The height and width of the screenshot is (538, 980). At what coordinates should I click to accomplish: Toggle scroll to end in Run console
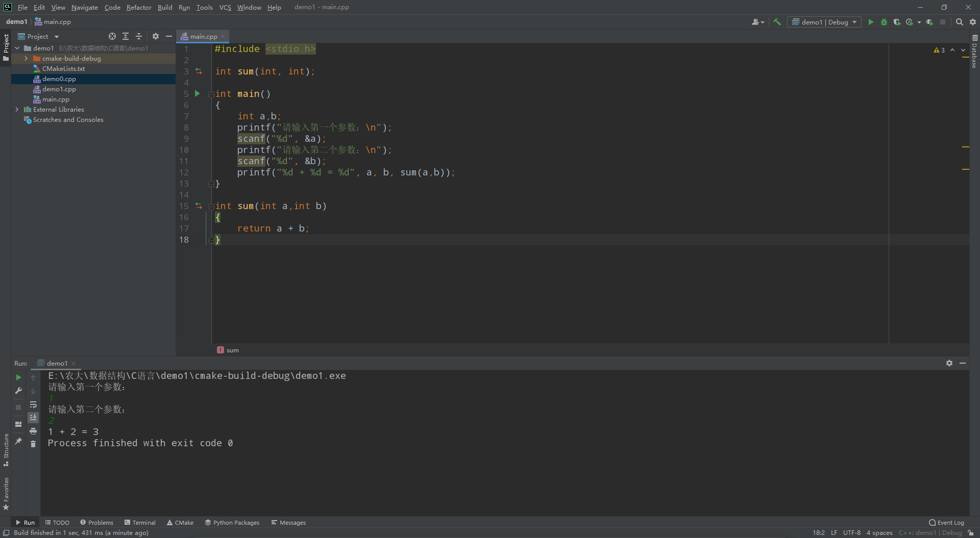(x=33, y=418)
